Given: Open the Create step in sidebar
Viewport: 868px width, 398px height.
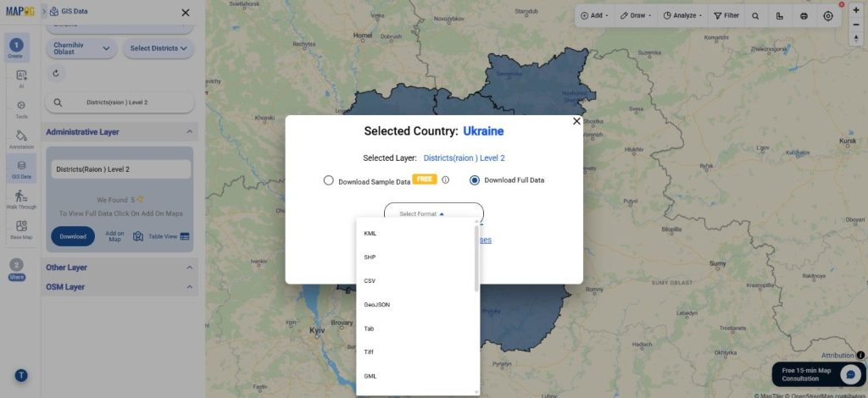Looking at the screenshot, I should pos(16,48).
